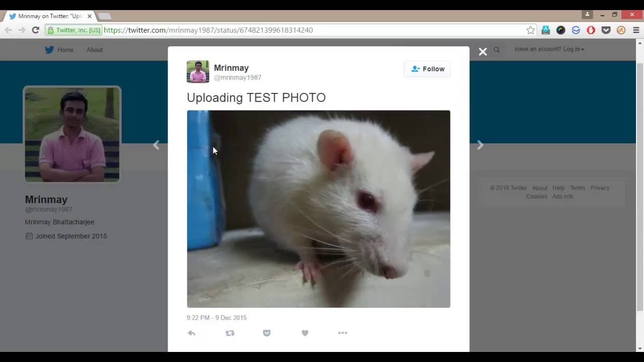Retweet the TEST PHOTO tweet
The width and height of the screenshot is (644, 362).
(x=230, y=333)
